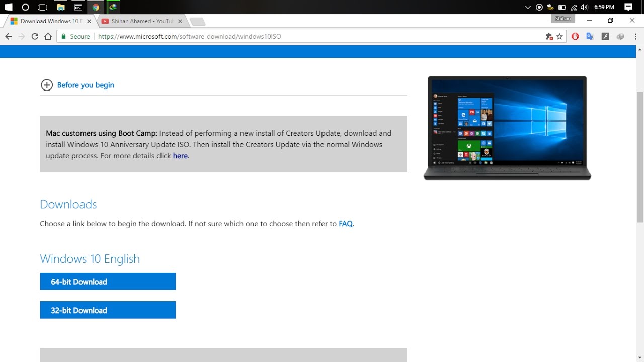Open Command Prompt from taskbar
The height and width of the screenshot is (362, 644).
(78, 7)
